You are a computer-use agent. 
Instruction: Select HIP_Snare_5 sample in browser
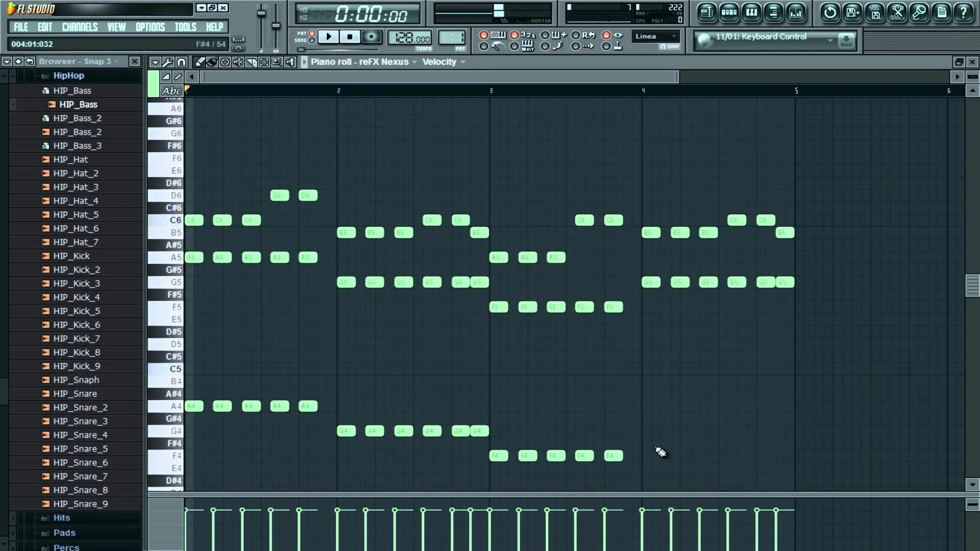pos(81,449)
